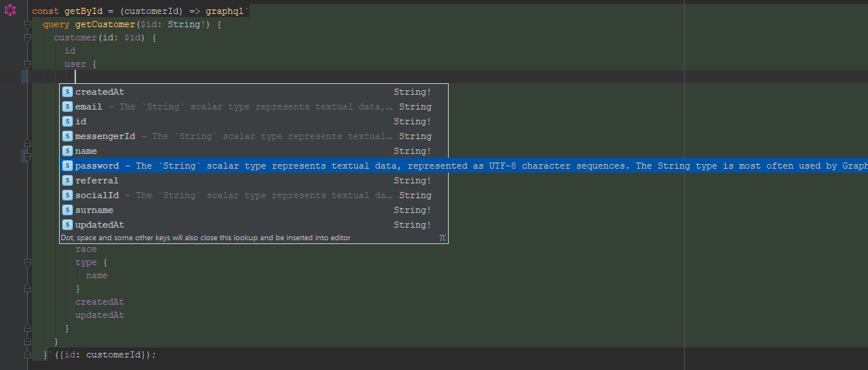Open the pi options icon in completion popup
The image size is (868, 370).
click(x=442, y=238)
